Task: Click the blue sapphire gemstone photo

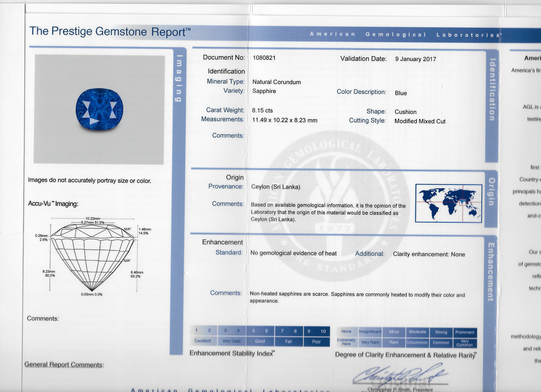Action: pyautogui.click(x=100, y=110)
